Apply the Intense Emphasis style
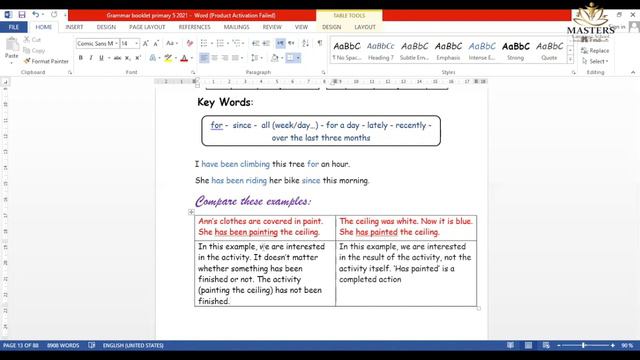This screenshot has width=640, height=360. click(x=482, y=51)
